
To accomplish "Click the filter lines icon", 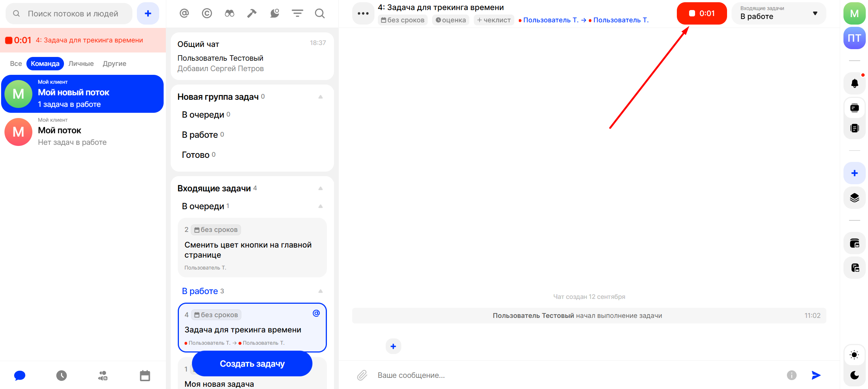I will point(297,13).
